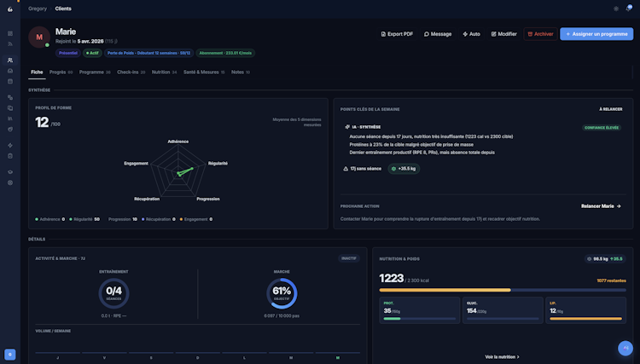Send a Message to Marie
Image resolution: width=640 pixels, height=364 pixels.
coord(438,34)
